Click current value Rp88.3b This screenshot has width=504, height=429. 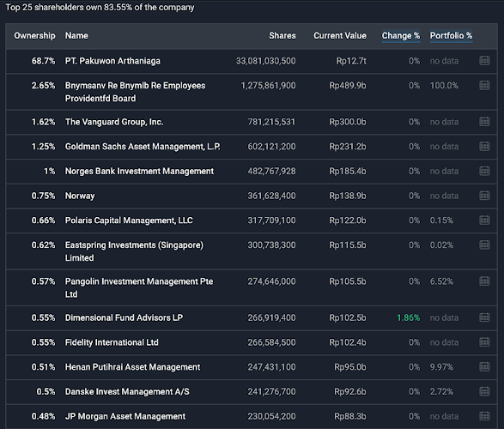[350, 416]
